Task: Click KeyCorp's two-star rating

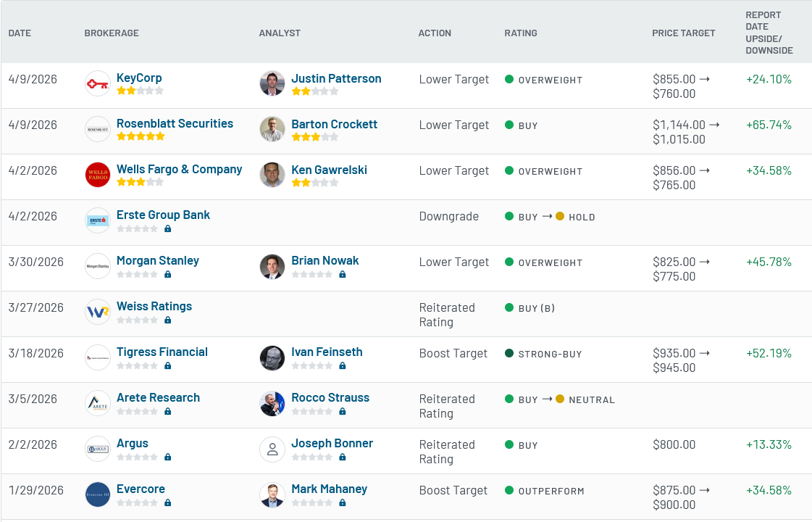Action: (141, 91)
